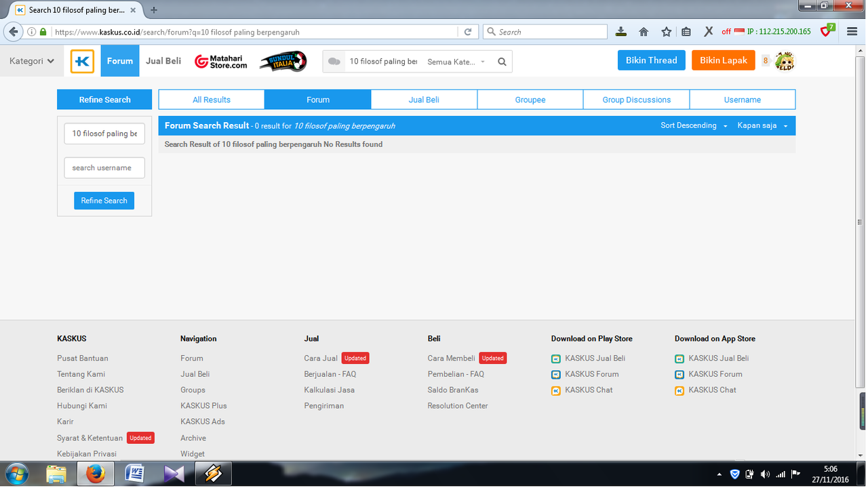Bookmark this page with the star icon
This screenshot has height=490, width=868.
(666, 32)
